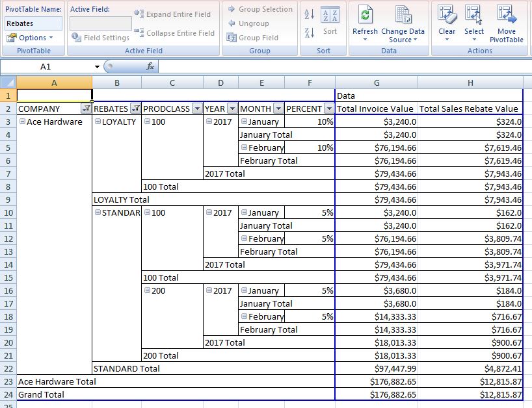Click the $4,872.41 cell
Screen dimensions: 532x408
point(470,368)
